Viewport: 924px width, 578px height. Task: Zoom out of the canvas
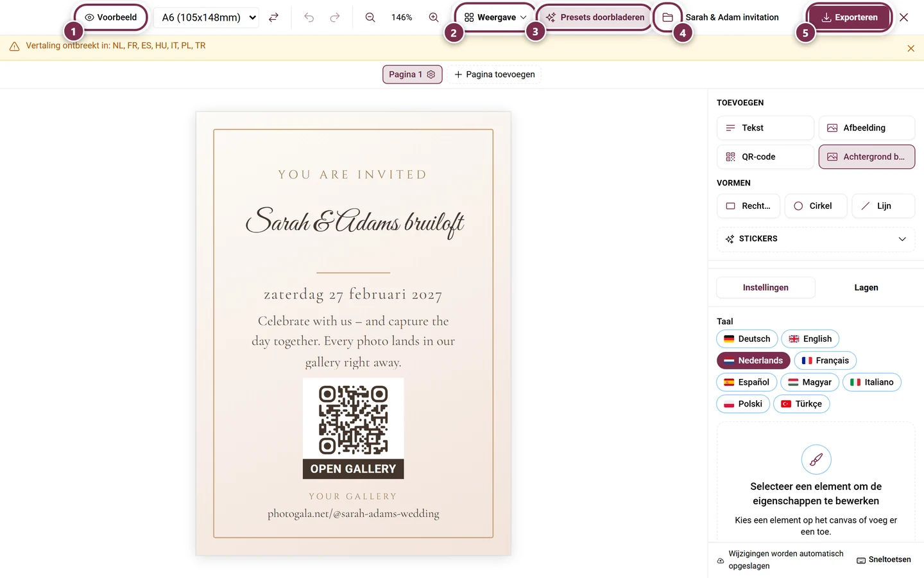[x=370, y=17]
